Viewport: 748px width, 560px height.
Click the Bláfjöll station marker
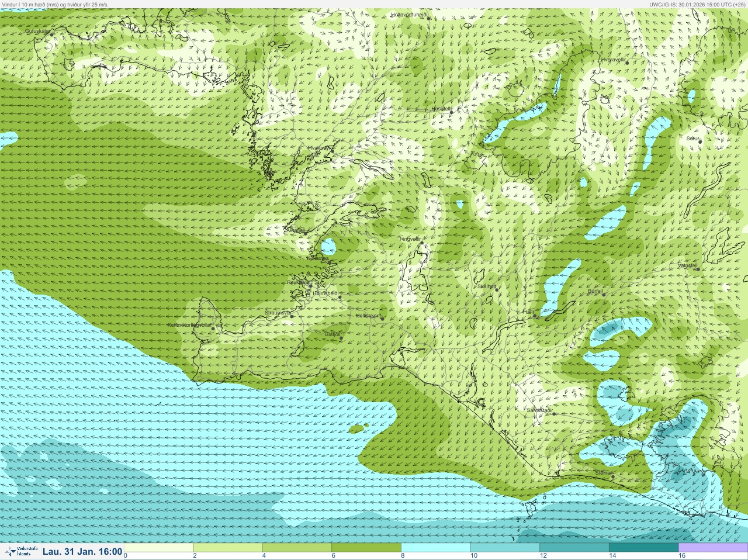pyautogui.click(x=341, y=338)
